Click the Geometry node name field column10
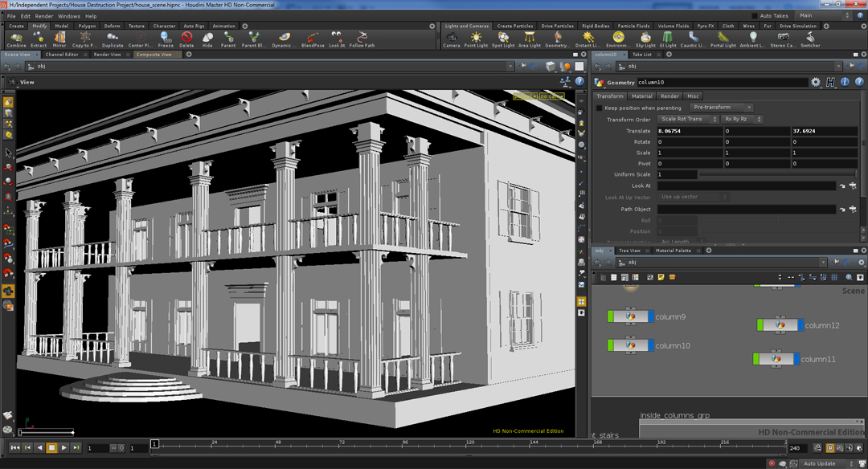This screenshot has width=868, height=469. click(722, 82)
